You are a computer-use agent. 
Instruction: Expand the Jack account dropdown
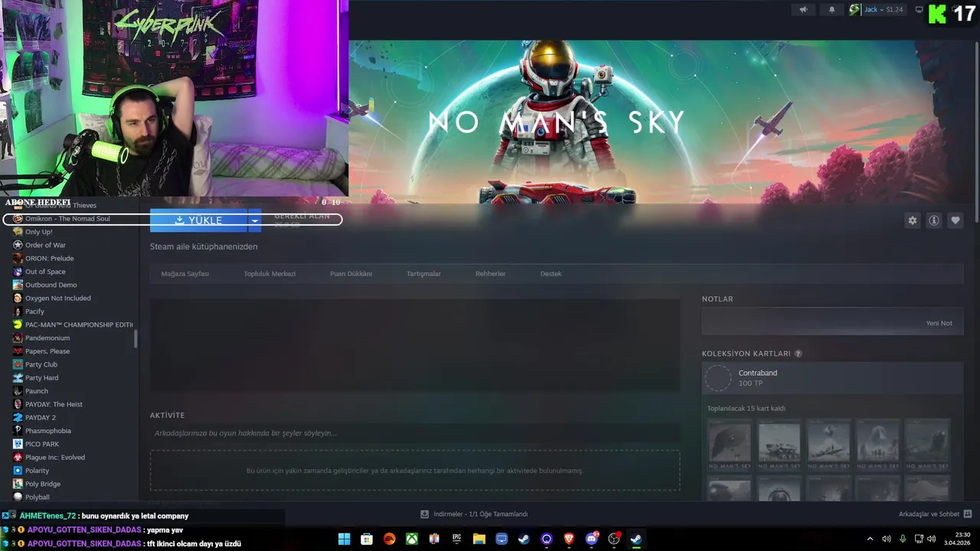(x=884, y=10)
